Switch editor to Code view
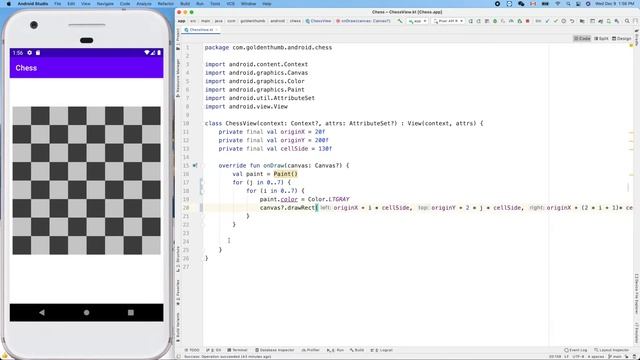 click(582, 38)
